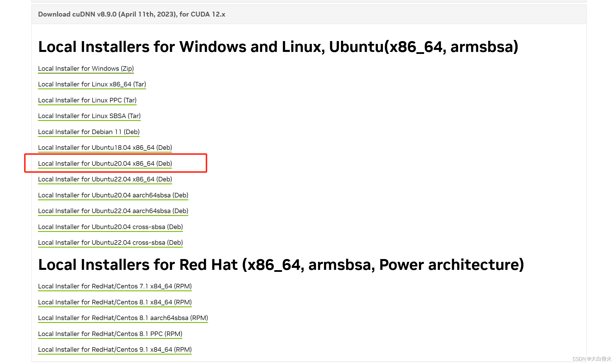Image resolution: width=616 pixels, height=364 pixels.
Task: Select Ubuntu22.04 aarch64sbsa Deb installer
Action: pos(113,211)
